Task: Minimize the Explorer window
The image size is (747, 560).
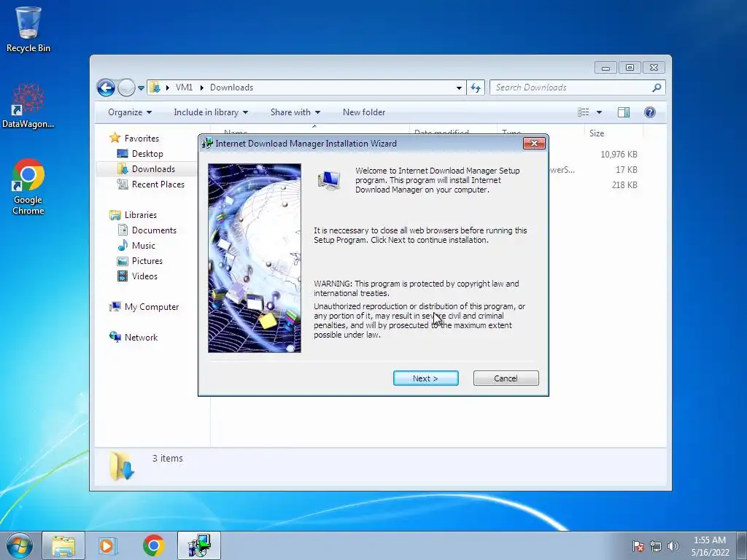Action: 605,68
